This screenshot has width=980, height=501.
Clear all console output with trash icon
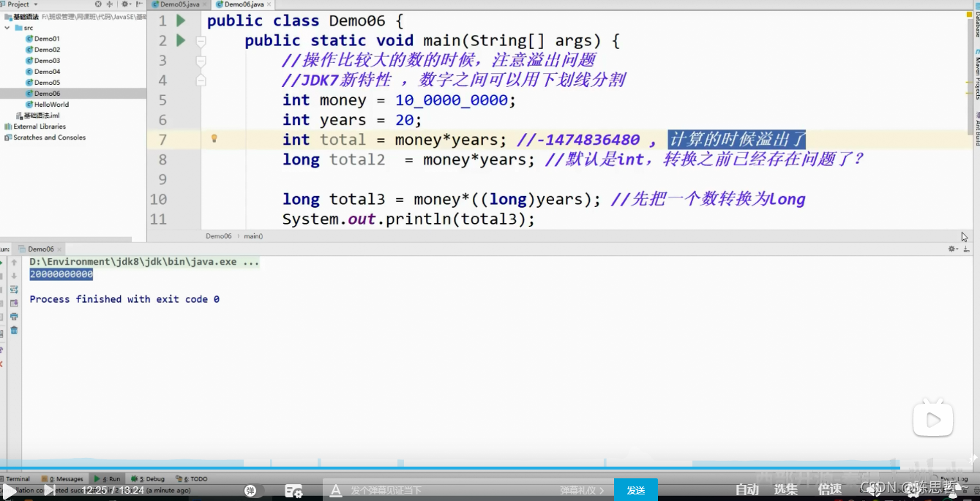point(13,330)
